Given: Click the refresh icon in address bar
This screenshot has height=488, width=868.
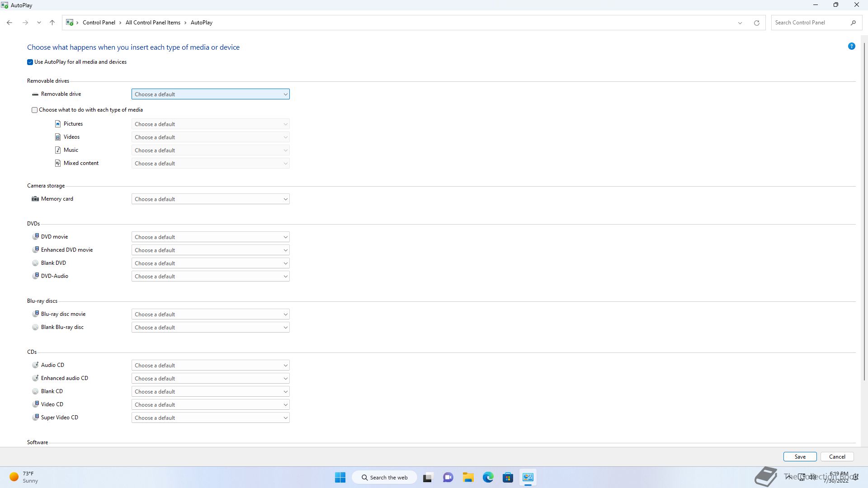Looking at the screenshot, I should pos(756,23).
